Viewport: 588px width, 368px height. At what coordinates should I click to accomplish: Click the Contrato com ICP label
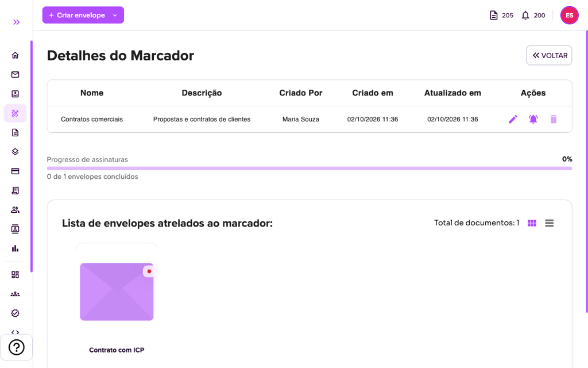[x=117, y=350]
